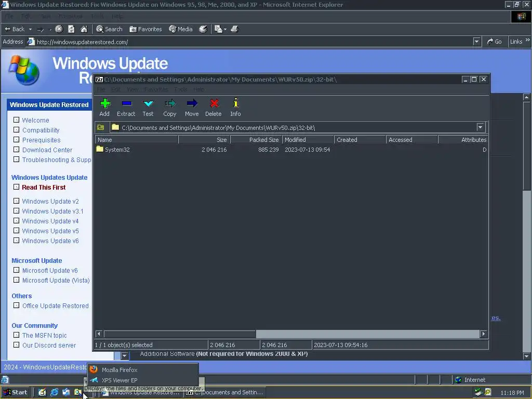Image resolution: width=532 pixels, height=399 pixels.
Task: Click the Go button beside address bar
Action: [x=495, y=42]
